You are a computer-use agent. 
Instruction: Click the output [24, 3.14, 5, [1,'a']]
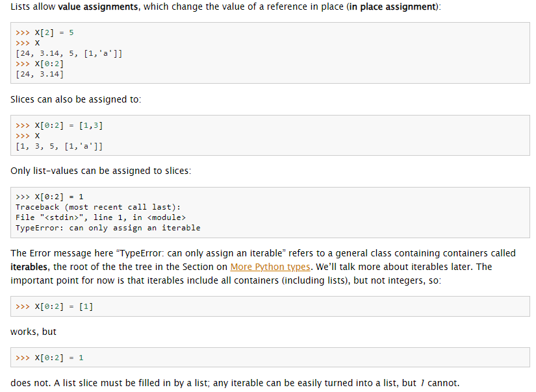[69, 54]
